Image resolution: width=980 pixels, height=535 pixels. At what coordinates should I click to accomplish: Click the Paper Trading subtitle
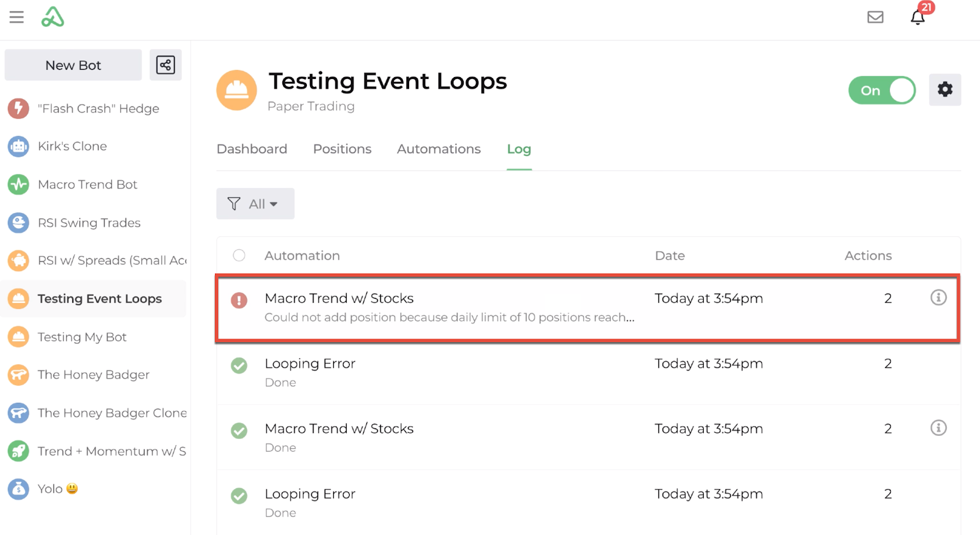(x=311, y=107)
